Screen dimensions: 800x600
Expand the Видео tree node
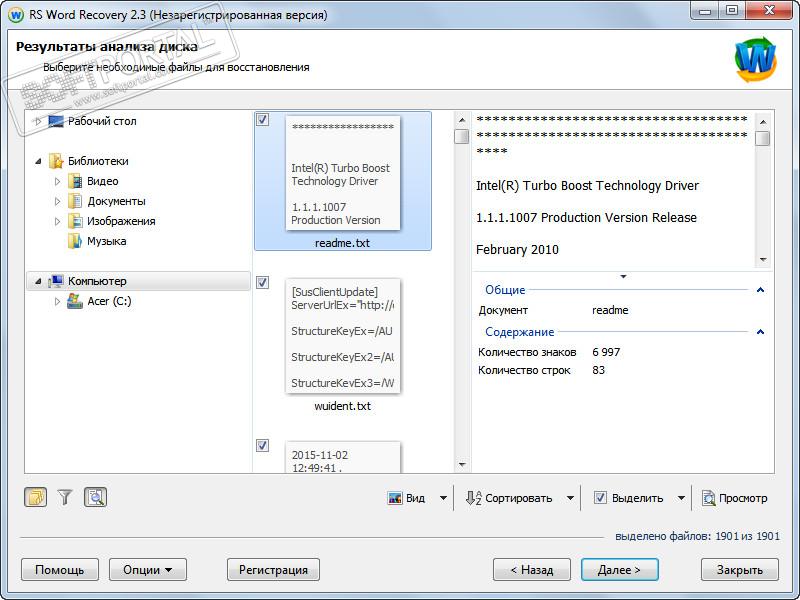pos(57,181)
